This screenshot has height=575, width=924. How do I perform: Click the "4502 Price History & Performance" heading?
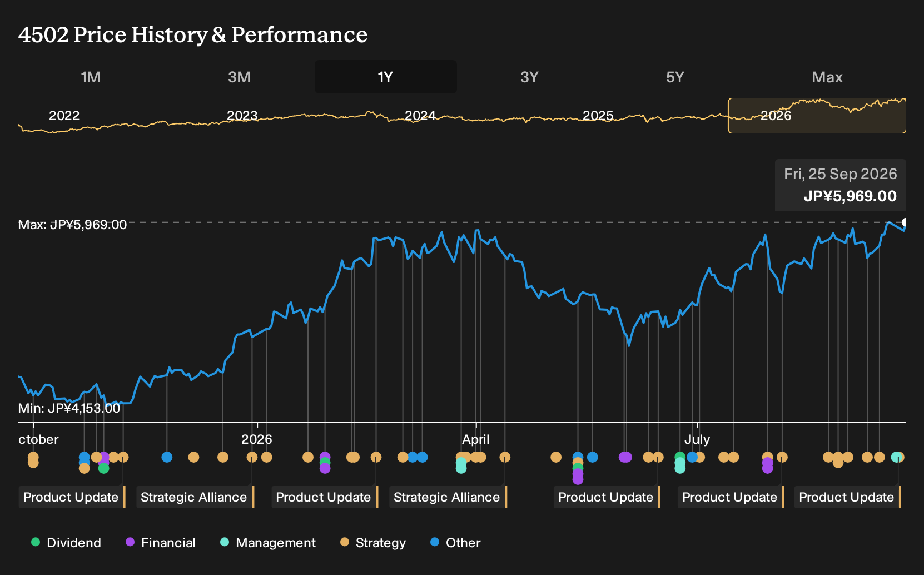coord(193,34)
